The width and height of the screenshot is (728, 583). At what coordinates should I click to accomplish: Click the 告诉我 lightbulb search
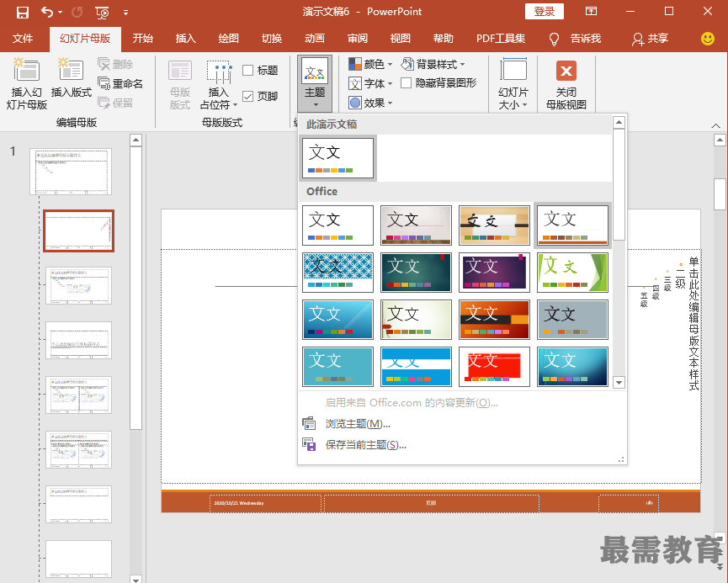pyautogui.click(x=575, y=39)
